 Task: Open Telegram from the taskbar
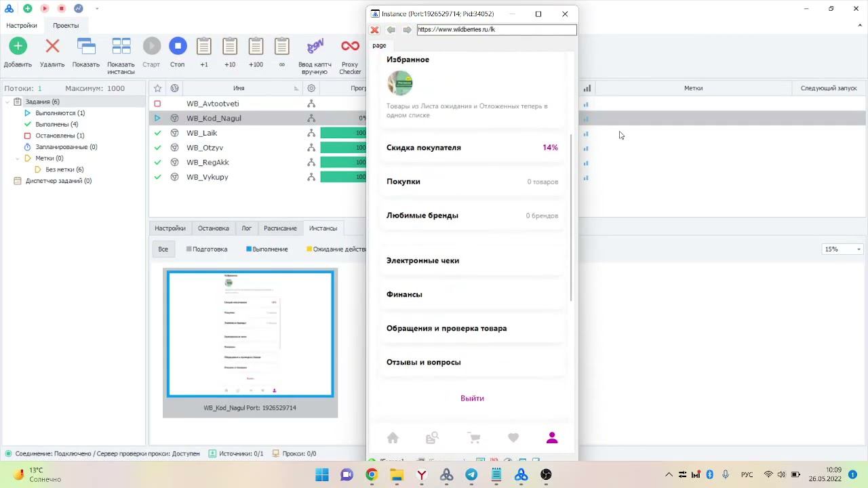click(x=471, y=475)
